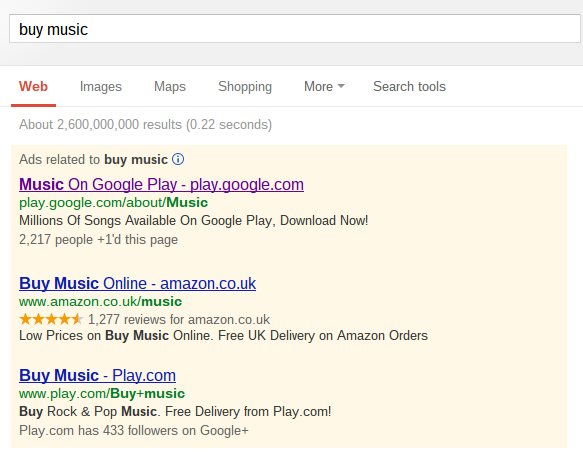Select the Web tab

(x=33, y=86)
